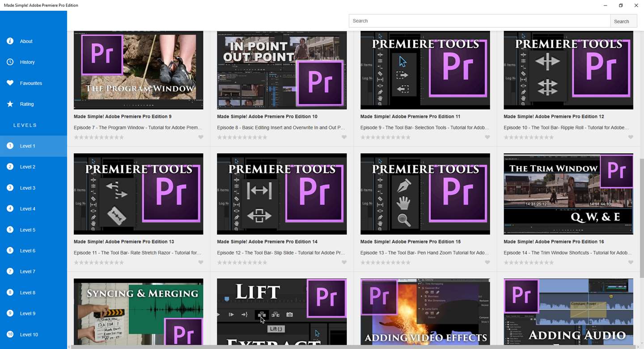Rate Edition 16 using its star row
Viewport: 644px width, 349px height.
pos(529,263)
